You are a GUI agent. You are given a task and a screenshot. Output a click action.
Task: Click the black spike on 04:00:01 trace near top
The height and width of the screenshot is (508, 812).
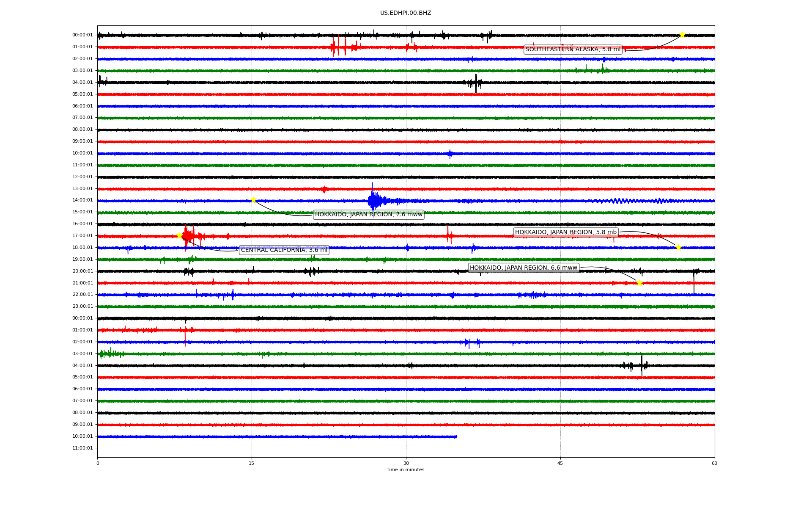[x=476, y=83]
